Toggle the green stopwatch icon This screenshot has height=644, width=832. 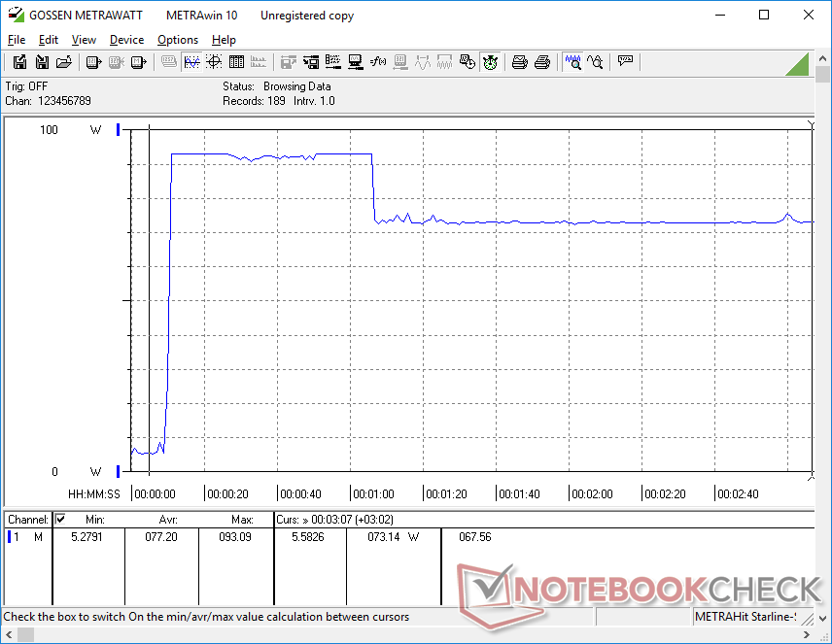[490, 62]
